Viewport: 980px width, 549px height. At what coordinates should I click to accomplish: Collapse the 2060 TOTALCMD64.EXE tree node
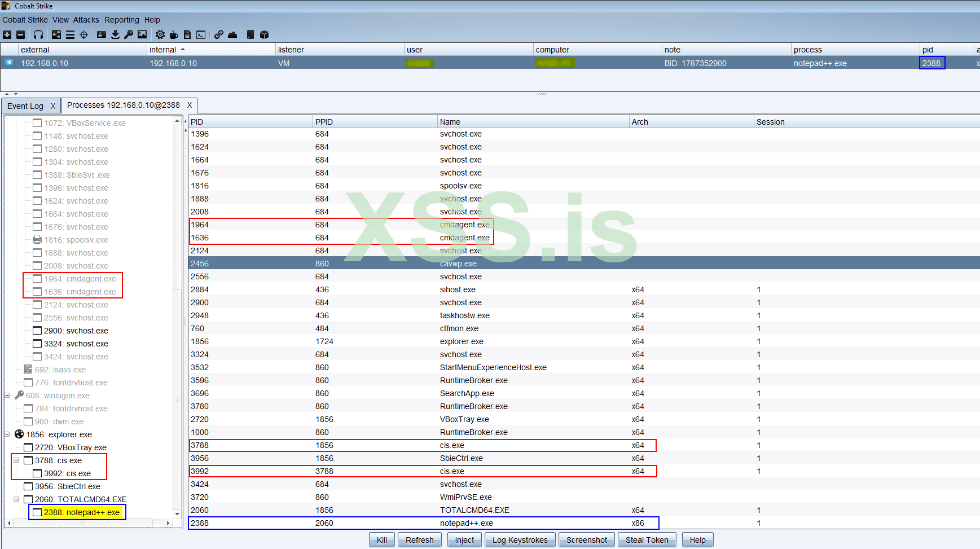pyautogui.click(x=16, y=499)
